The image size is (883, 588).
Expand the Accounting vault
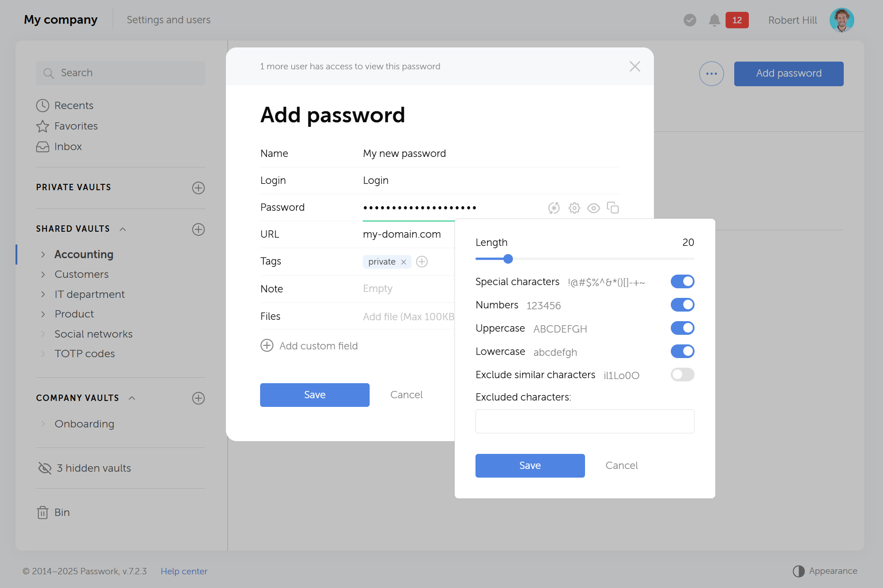click(x=43, y=255)
